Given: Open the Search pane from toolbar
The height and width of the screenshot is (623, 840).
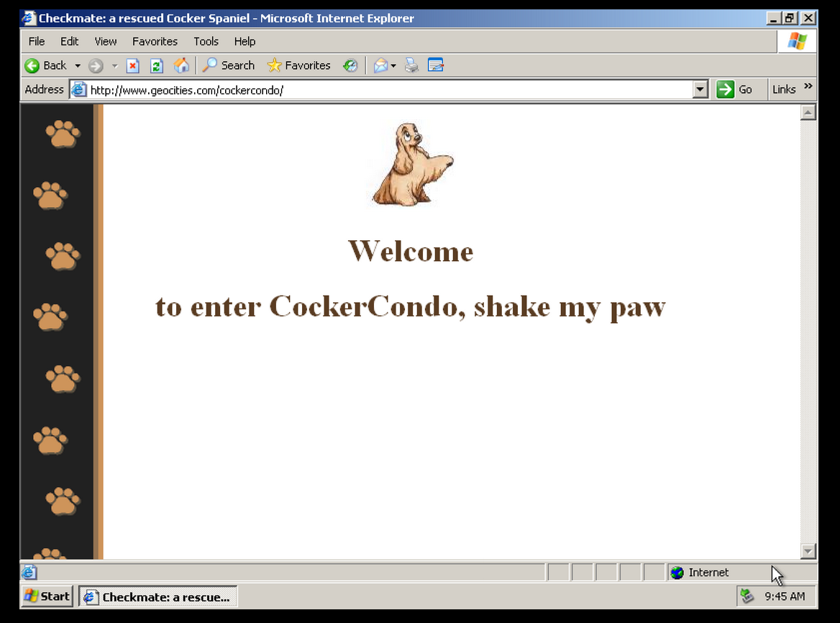Looking at the screenshot, I should (229, 65).
